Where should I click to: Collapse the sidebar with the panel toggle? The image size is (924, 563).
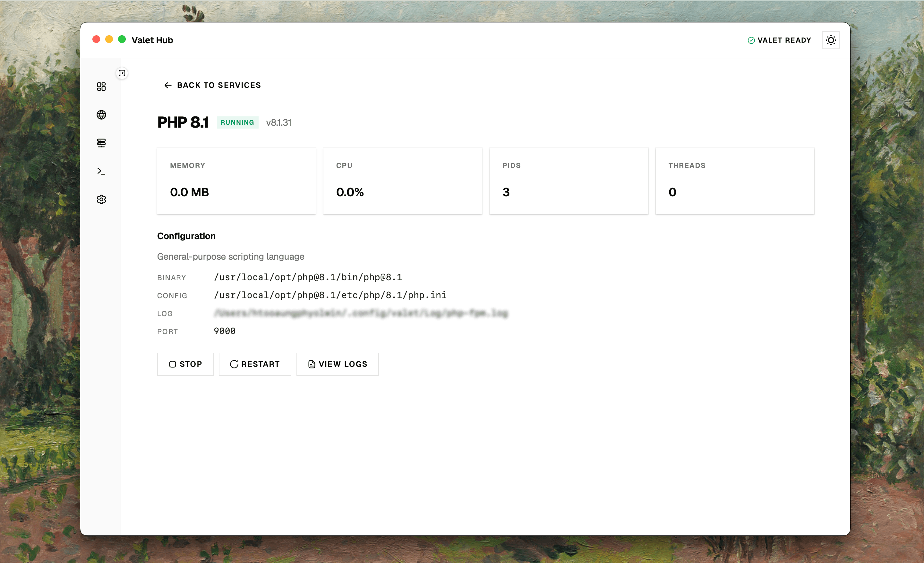122,73
